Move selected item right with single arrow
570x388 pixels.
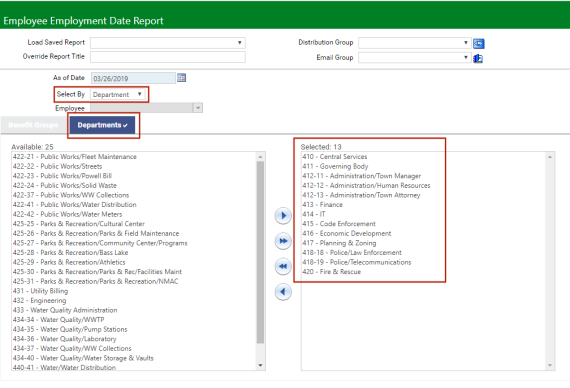coord(283,216)
